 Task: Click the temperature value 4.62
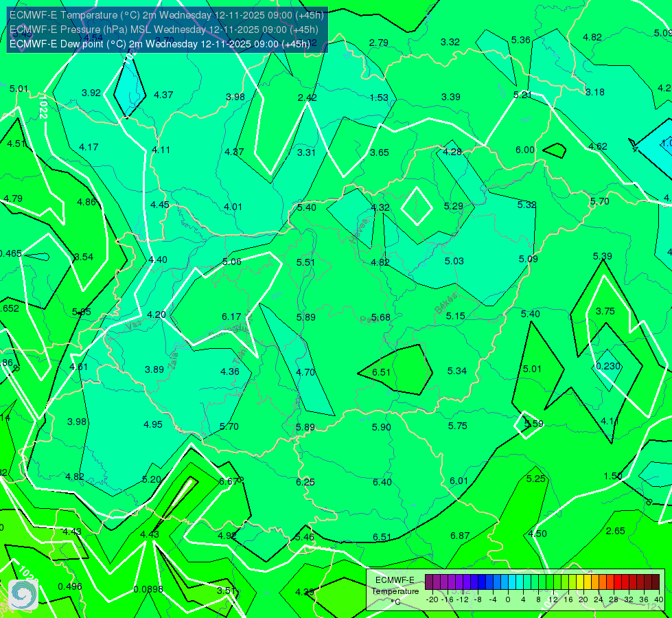coord(597,147)
